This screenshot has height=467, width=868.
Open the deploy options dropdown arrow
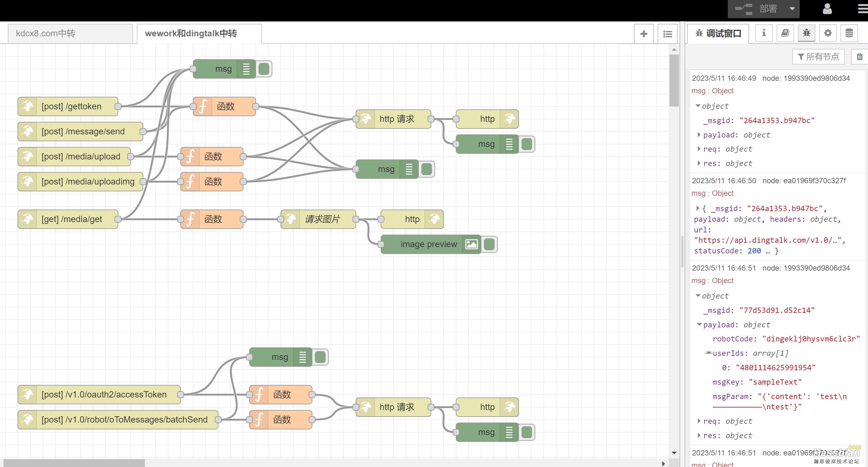coord(792,9)
